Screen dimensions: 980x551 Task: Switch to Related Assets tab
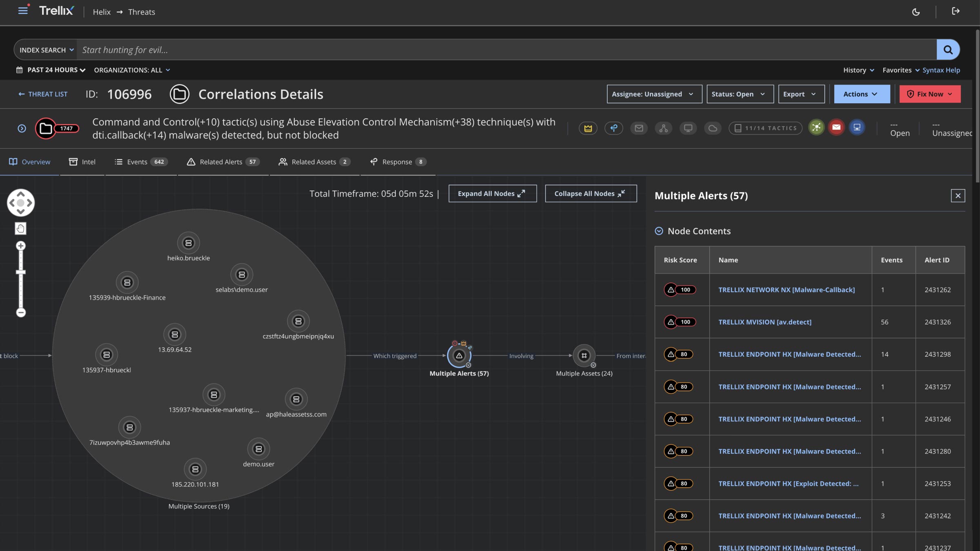[314, 162]
